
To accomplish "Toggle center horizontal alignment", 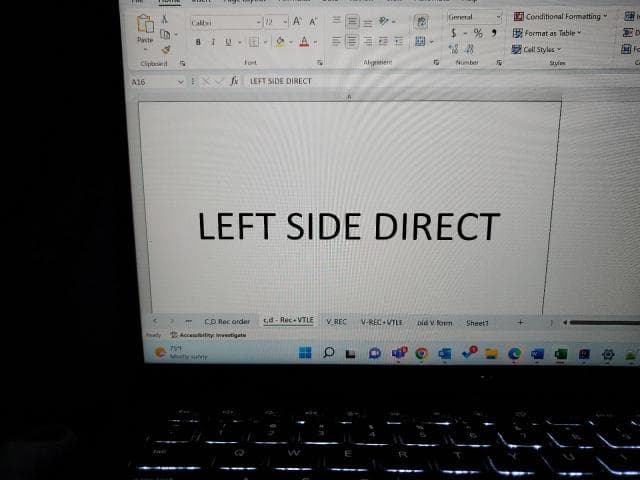I will 352,41.
